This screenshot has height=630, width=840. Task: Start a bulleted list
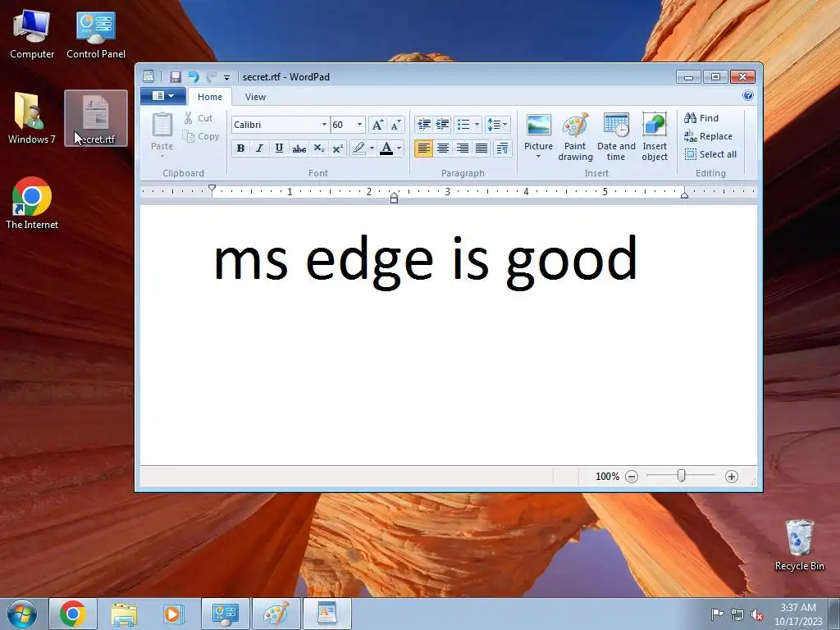(x=464, y=125)
